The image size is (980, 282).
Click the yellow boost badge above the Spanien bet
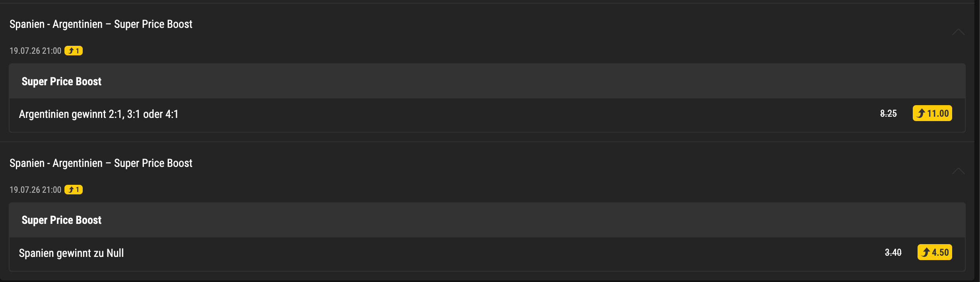(x=74, y=190)
